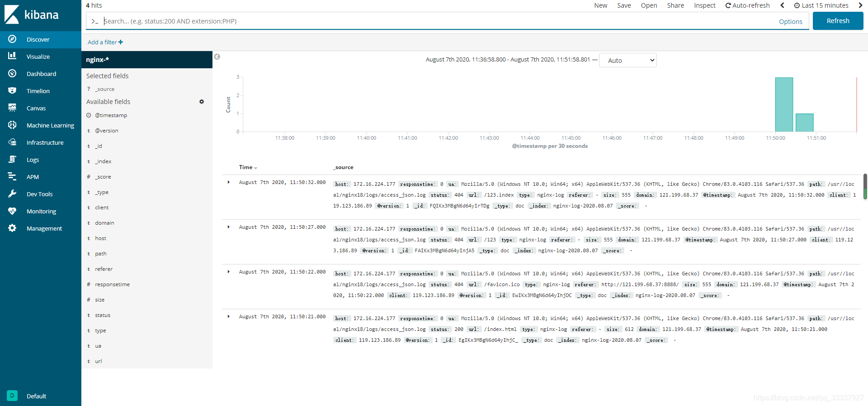Click the query prompt icon
Image resolution: width=868 pixels, height=406 pixels.
pos(94,21)
